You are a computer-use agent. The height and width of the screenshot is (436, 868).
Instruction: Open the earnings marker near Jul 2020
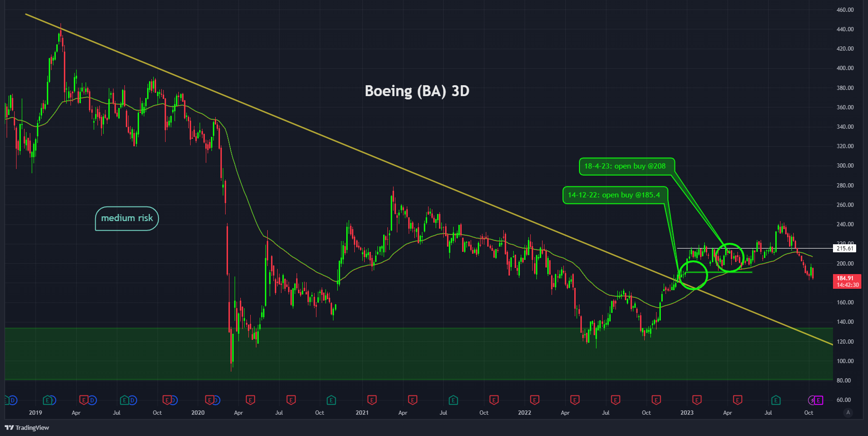pyautogui.click(x=291, y=400)
